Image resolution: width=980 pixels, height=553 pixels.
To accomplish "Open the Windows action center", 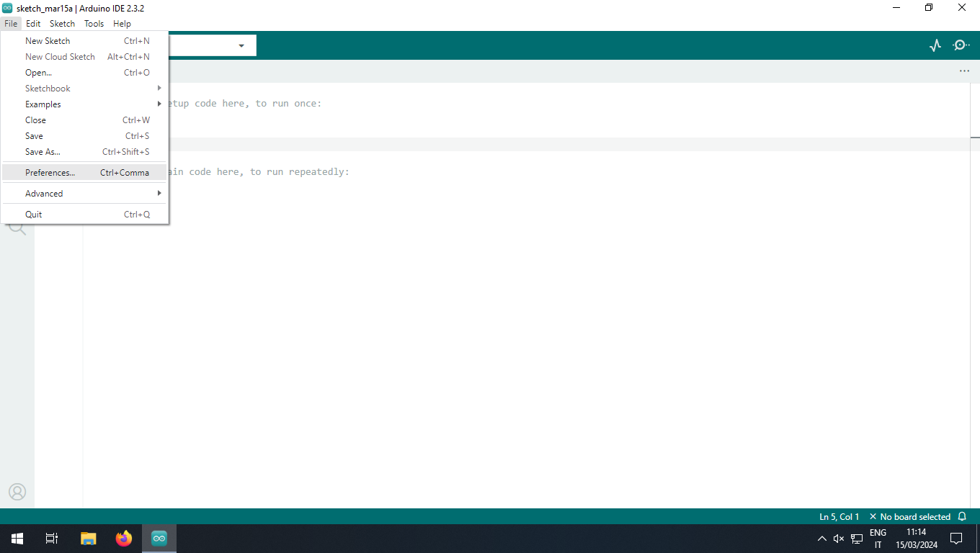I will click(x=956, y=539).
